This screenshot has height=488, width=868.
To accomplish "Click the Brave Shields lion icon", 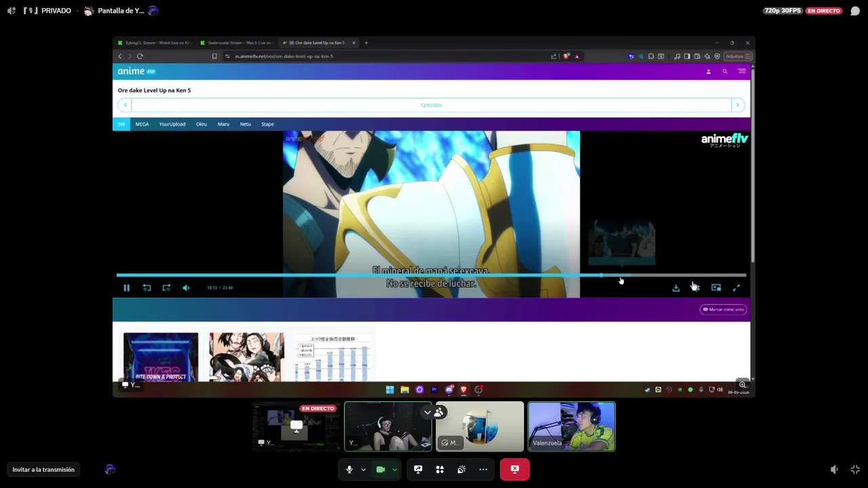I will [566, 56].
